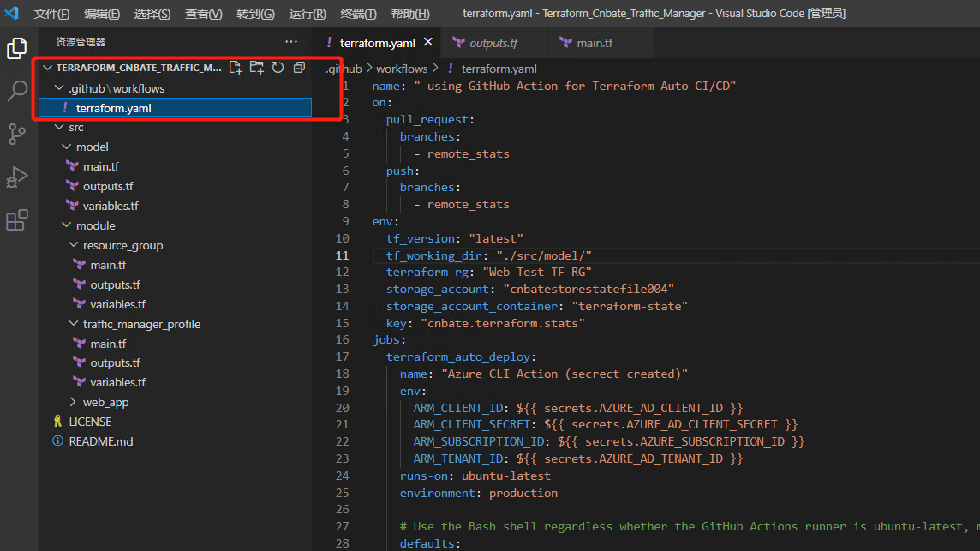Viewport: 980px width, 551px height.
Task: Open the 运行(R) menu
Action: point(308,14)
